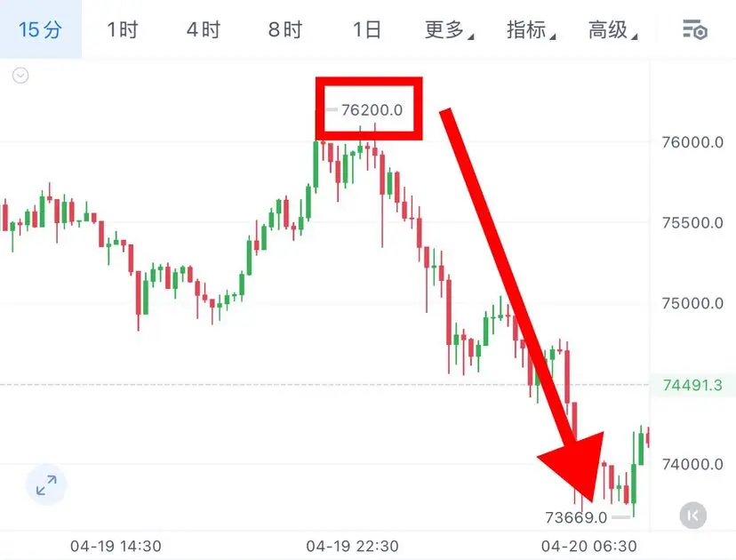This screenshot has width=736, height=560.
Task: Switch to 1时 timeframe
Action: [x=122, y=30]
